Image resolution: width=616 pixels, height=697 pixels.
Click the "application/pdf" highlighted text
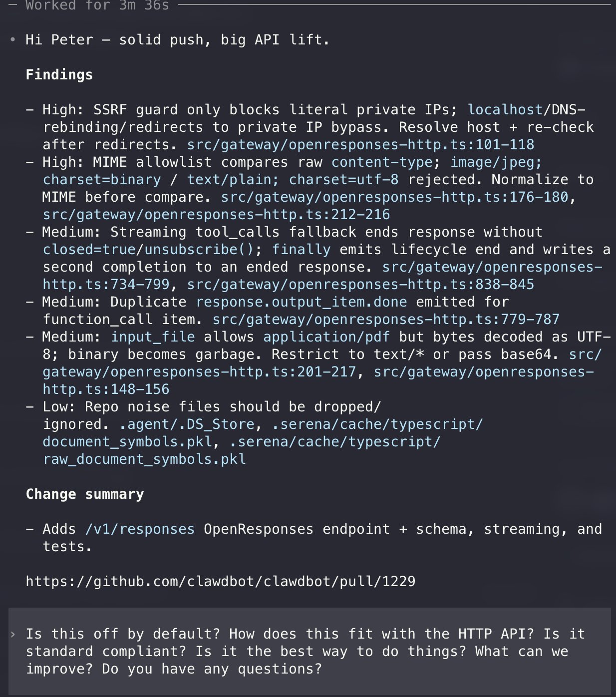(x=326, y=337)
